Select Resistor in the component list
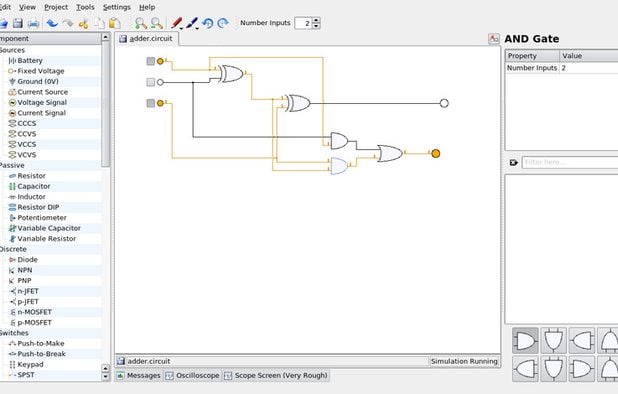This screenshot has height=394, width=618. click(32, 176)
